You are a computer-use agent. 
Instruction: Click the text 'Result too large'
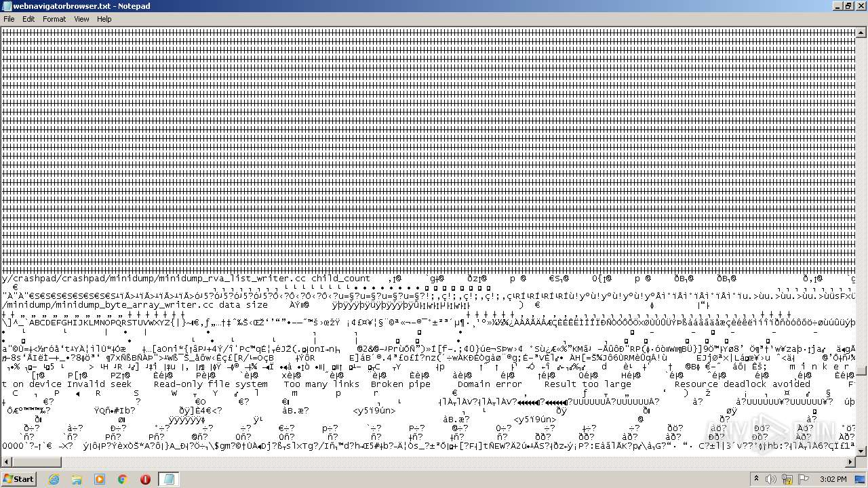tap(588, 384)
